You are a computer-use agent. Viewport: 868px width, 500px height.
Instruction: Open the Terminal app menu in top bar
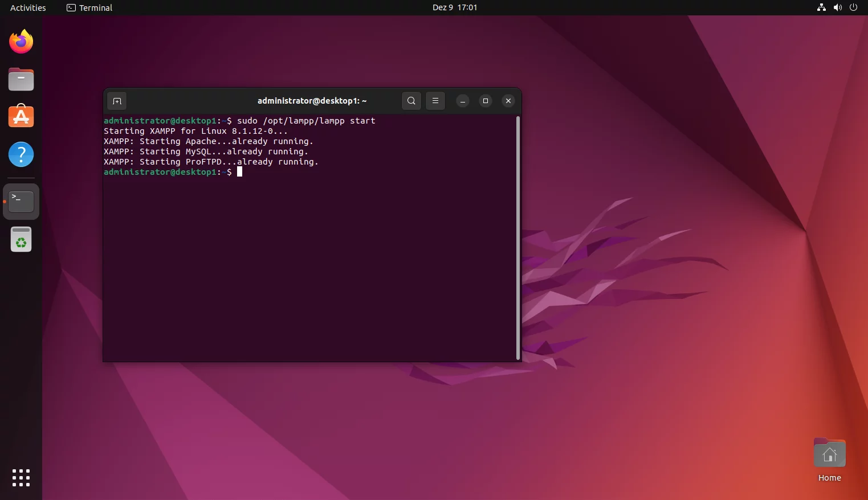click(89, 7)
